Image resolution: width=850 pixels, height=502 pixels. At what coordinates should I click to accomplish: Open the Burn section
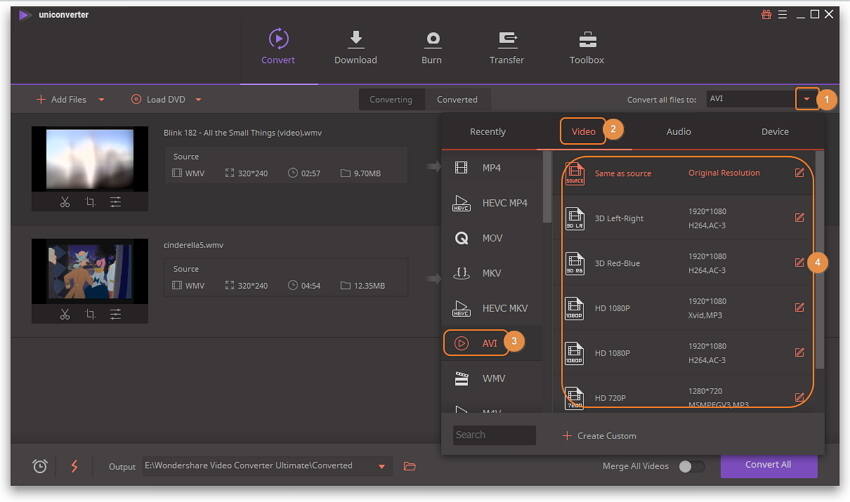[432, 47]
